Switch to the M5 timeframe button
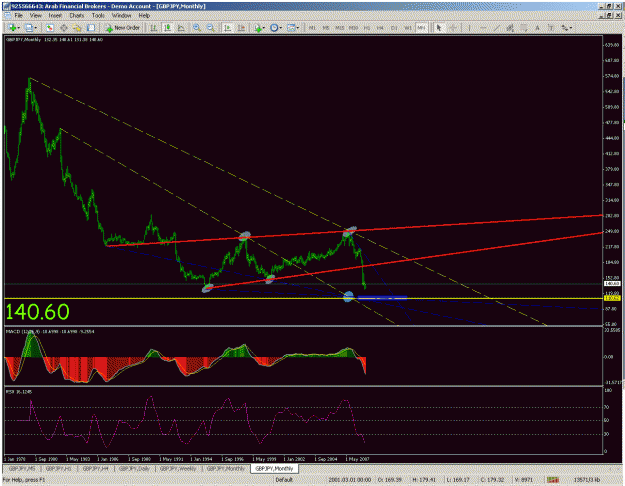The image size is (625, 486). pyautogui.click(x=326, y=28)
